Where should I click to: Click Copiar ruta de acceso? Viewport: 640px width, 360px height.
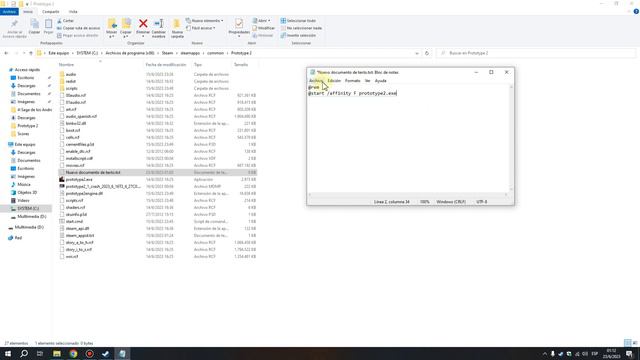(78, 28)
